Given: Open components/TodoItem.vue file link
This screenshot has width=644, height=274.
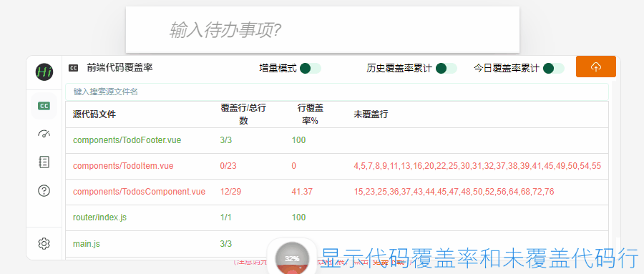Looking at the screenshot, I should [x=123, y=166].
